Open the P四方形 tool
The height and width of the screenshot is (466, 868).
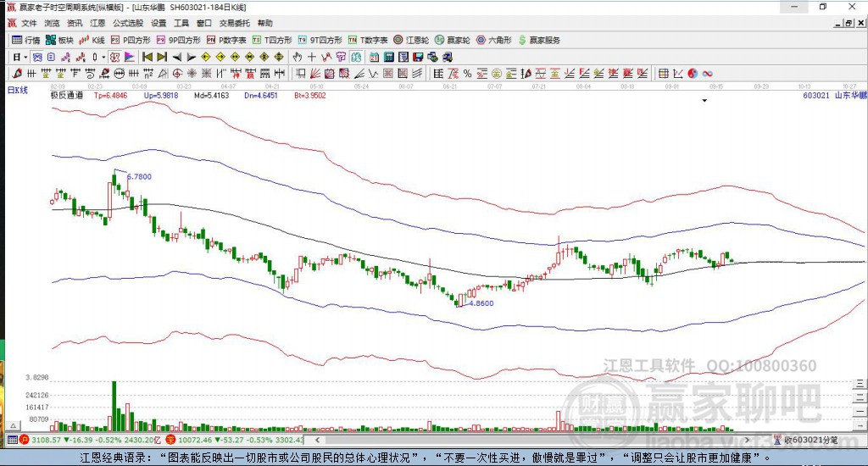pyautogui.click(x=131, y=40)
